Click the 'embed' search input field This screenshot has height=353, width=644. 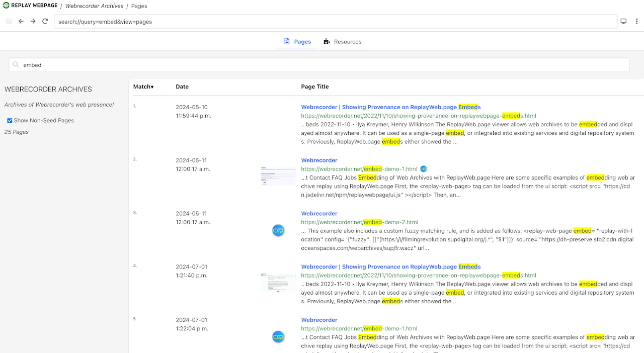pyautogui.click(x=319, y=65)
